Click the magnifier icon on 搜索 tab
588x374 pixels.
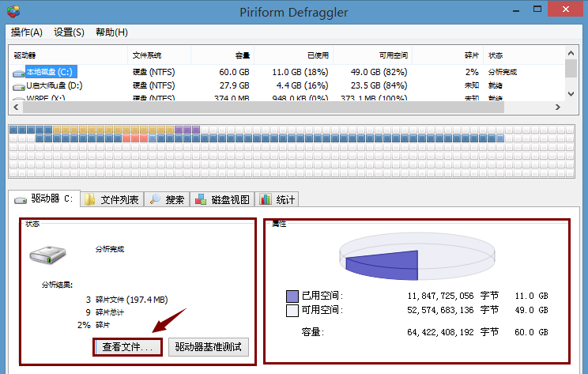point(155,199)
